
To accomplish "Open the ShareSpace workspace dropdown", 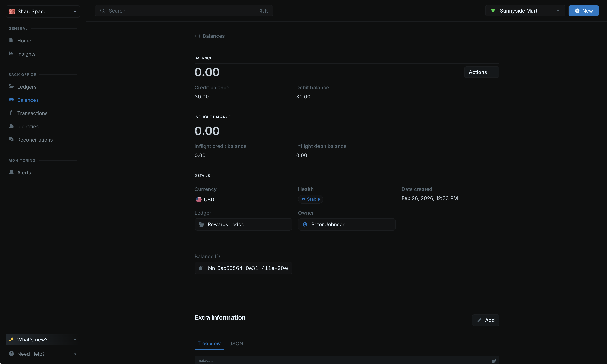I will tap(43, 11).
